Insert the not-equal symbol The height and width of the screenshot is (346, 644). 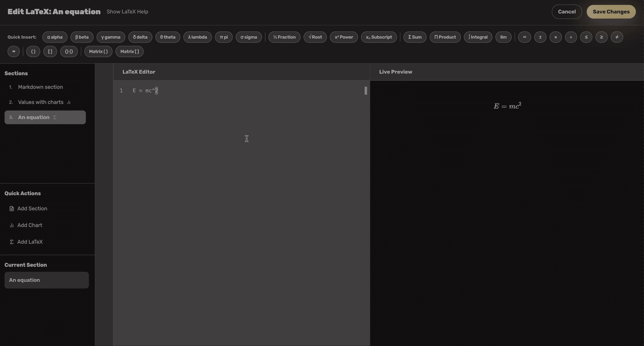coord(617,37)
